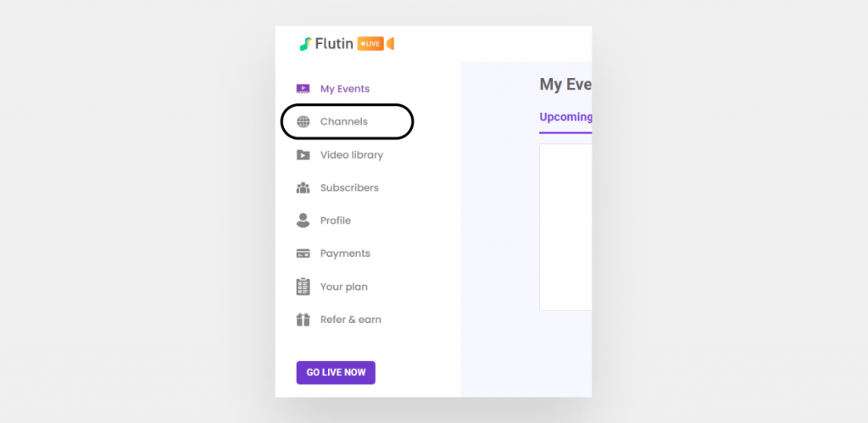The image size is (868, 423).
Task: Click the orange LIVE badge
Action: click(x=370, y=44)
